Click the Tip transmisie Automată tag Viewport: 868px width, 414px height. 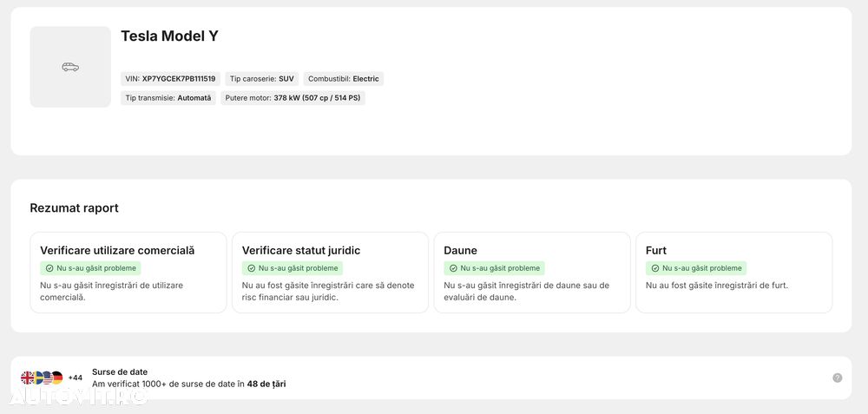[168, 98]
